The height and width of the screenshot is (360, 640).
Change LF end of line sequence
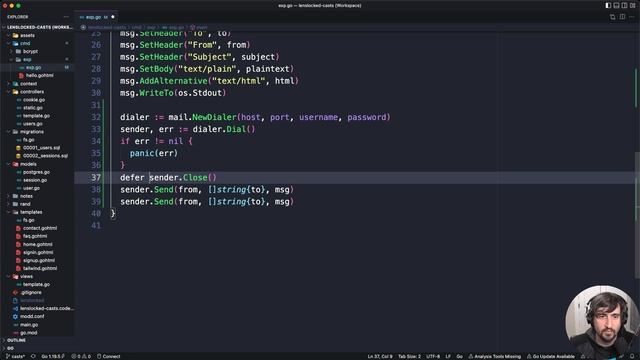point(448,356)
